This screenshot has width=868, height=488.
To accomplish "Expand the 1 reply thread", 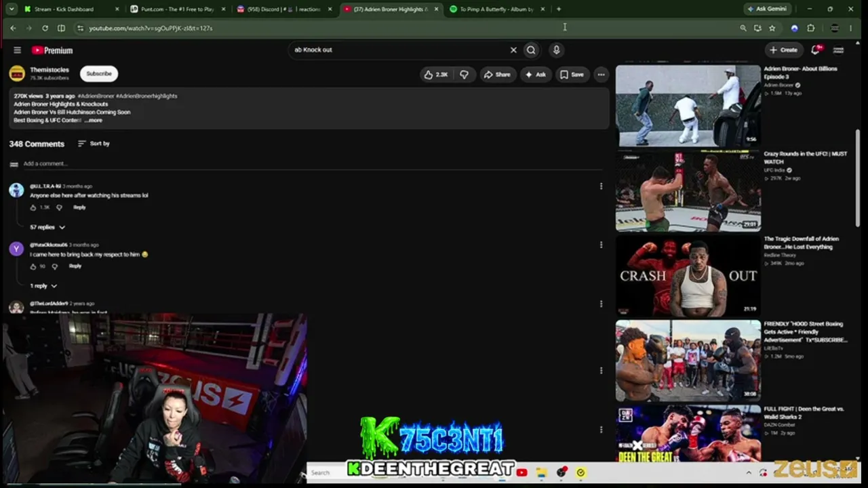I will 43,286.
